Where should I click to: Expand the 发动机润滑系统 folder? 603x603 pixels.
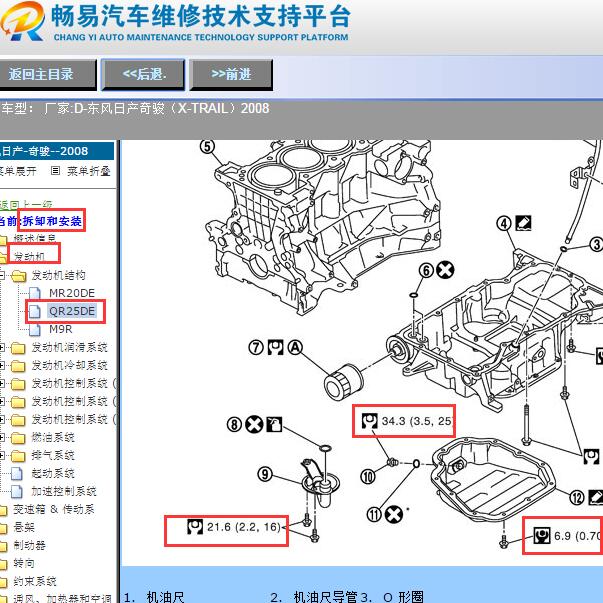click(x=2, y=348)
